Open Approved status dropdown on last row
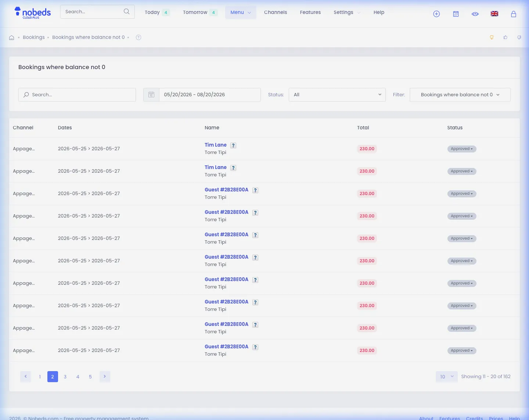 tap(462, 351)
